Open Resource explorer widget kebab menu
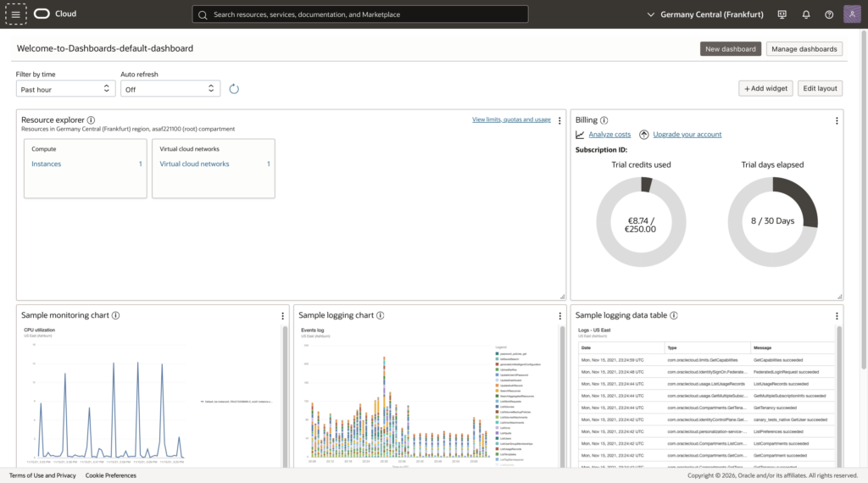Viewport: 868px width, 483px height. click(x=559, y=121)
